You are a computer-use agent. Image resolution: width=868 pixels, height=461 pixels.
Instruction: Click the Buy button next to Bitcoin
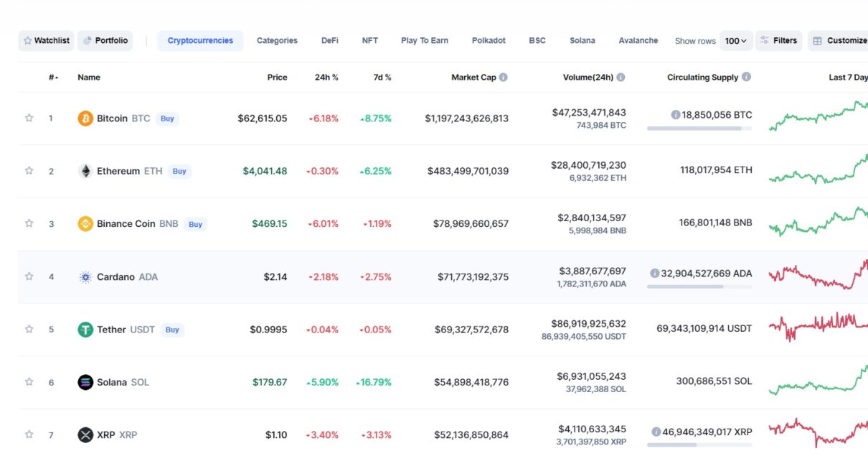click(167, 118)
